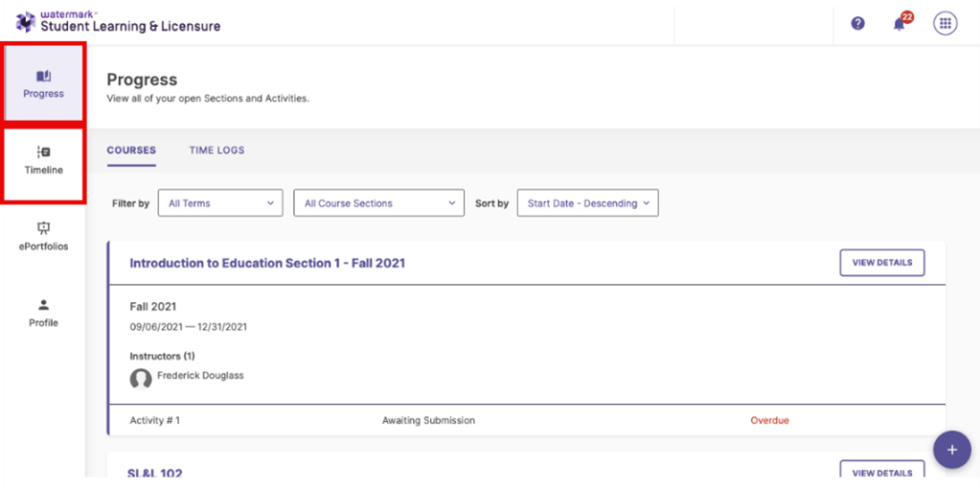
Task: Click the purple plus floating button
Action: [x=952, y=450]
